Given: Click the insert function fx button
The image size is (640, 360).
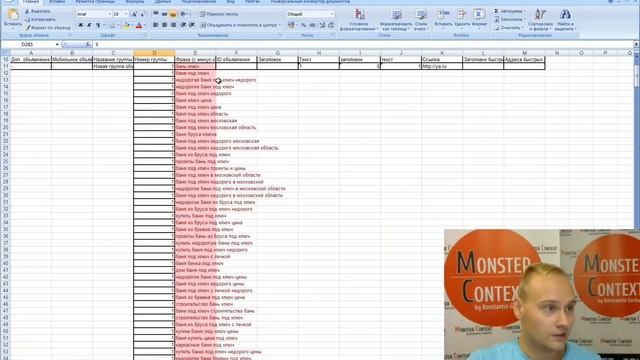Looking at the screenshot, I should coord(88,44).
